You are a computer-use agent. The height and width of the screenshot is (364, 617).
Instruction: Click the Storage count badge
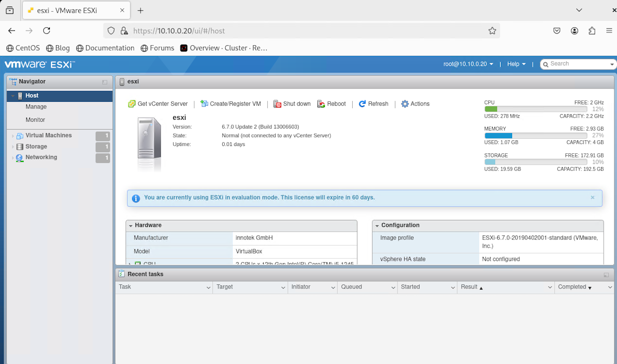[x=103, y=147]
